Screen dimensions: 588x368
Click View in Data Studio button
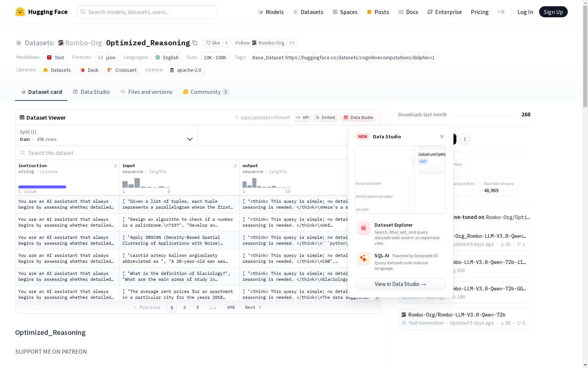[x=400, y=284]
